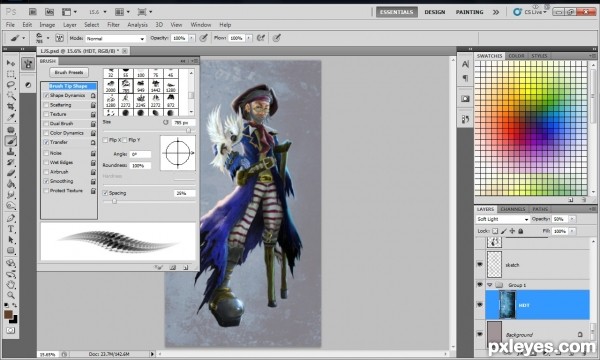Select the Paint Bucket tool
The height and width of the screenshot is (360, 600).
tap(11, 184)
